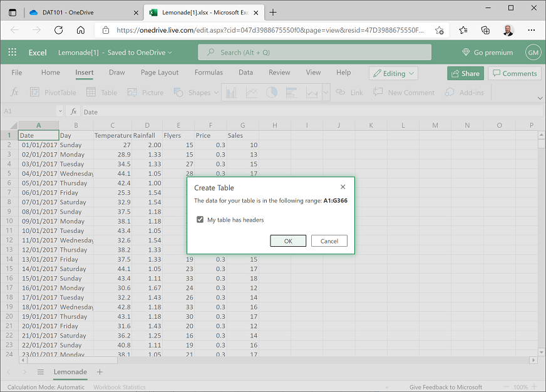Switch to the Formulas ribbon tab

tap(209, 73)
